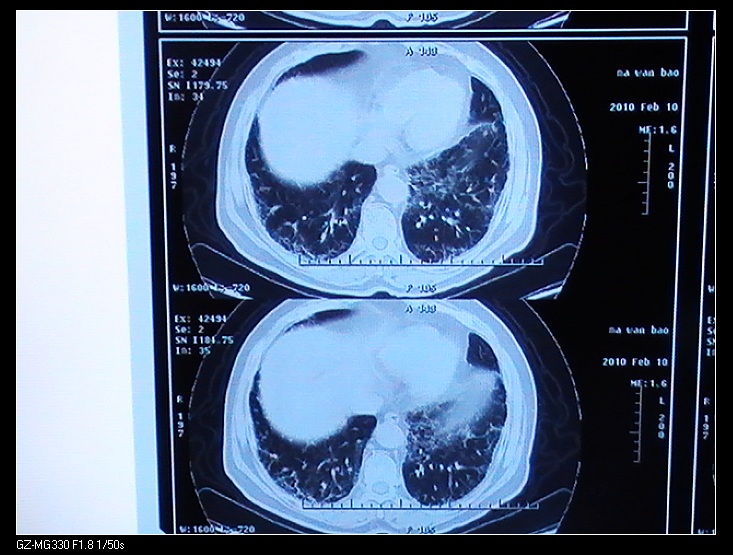Click 'Se: 2' in the Im: 35 slice

(x=191, y=330)
